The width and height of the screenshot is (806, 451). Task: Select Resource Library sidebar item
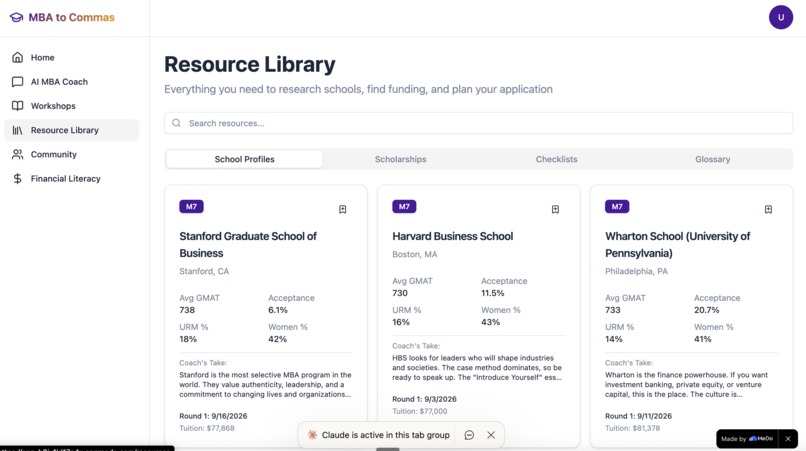tap(72, 130)
